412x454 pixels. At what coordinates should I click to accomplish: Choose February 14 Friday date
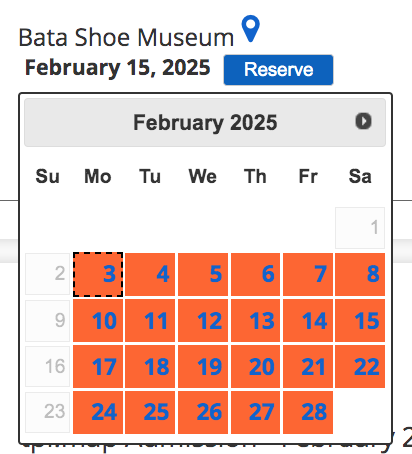[308, 320]
